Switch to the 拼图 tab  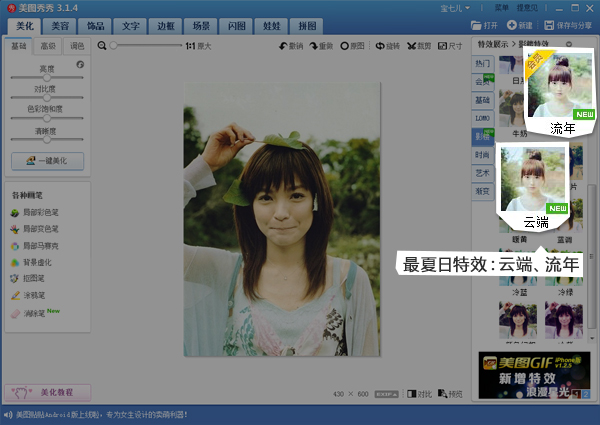coord(307,26)
